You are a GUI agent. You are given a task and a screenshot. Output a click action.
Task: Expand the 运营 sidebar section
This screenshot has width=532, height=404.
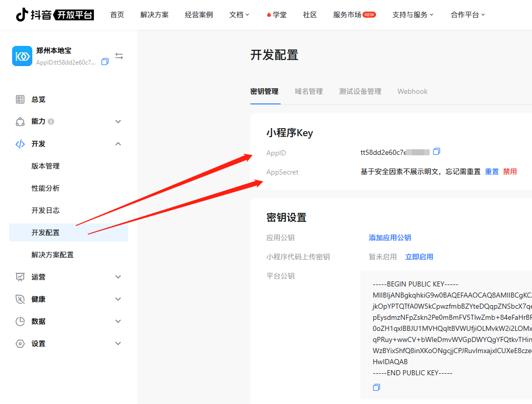point(118,277)
